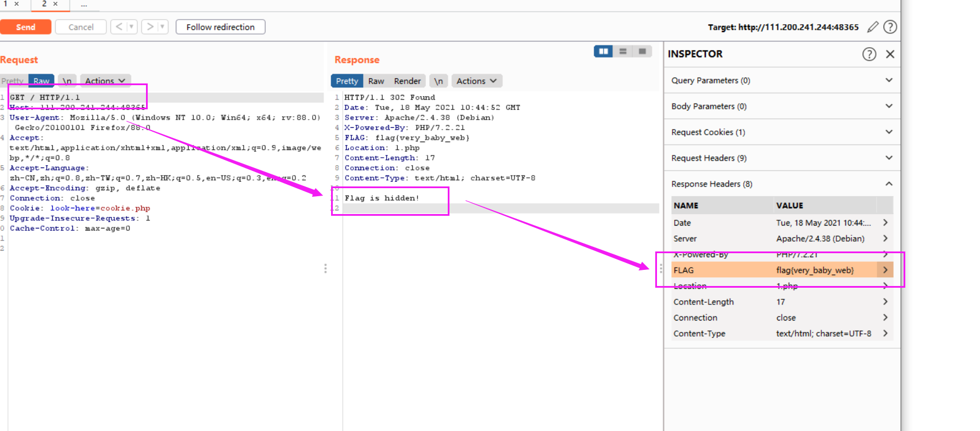The image size is (980, 431).
Task: Open details arrow for Date header
Action: coord(885,223)
